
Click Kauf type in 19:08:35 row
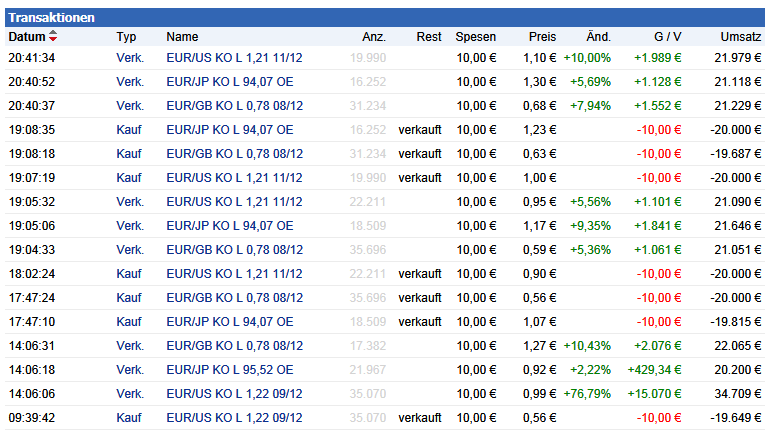(x=129, y=130)
